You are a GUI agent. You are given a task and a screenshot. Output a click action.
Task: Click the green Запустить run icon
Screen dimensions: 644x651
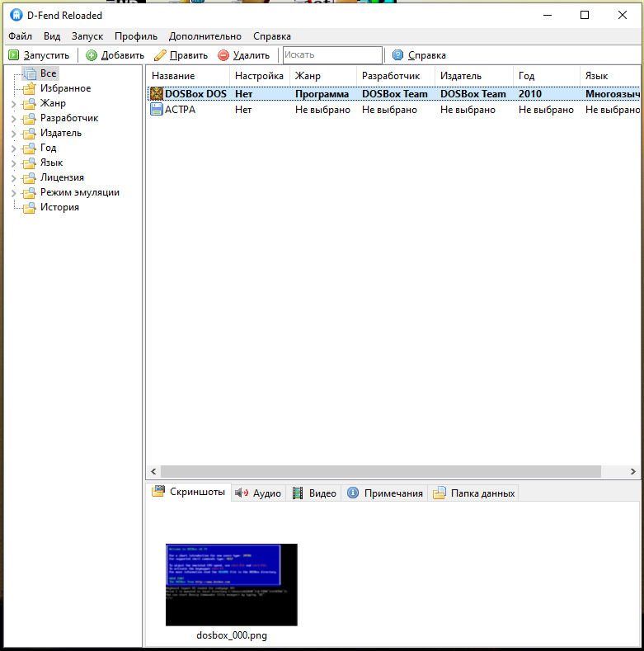click(x=14, y=54)
